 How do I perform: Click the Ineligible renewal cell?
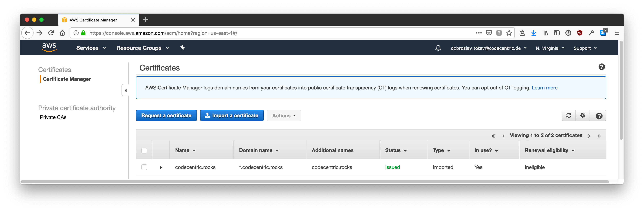tap(535, 167)
